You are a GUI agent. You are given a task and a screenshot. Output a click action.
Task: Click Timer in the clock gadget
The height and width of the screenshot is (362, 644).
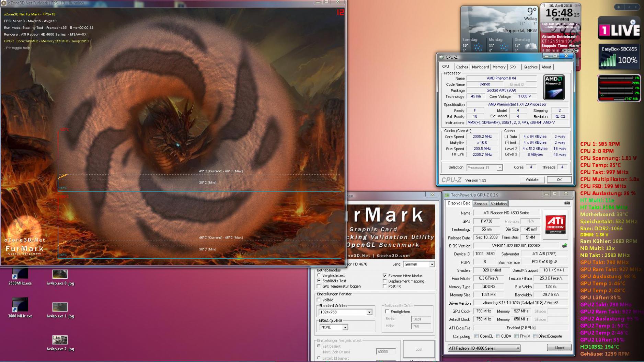(x=562, y=45)
